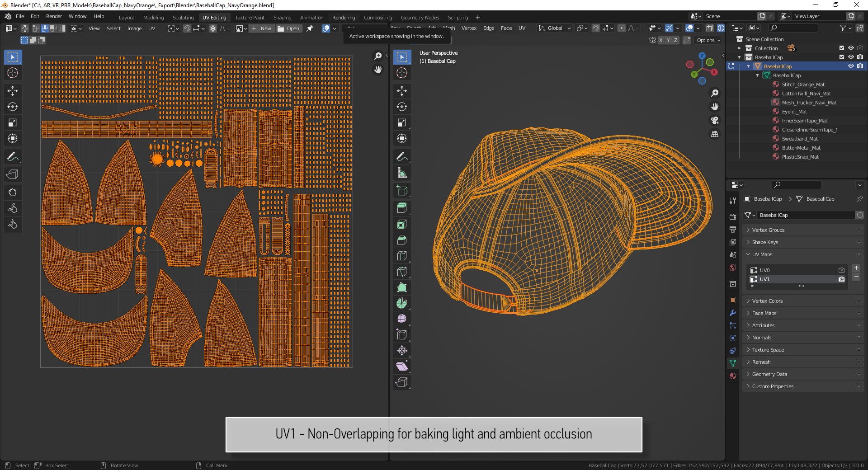Click the outliner search field
Viewport: 868px width, 470px height.
point(793,28)
